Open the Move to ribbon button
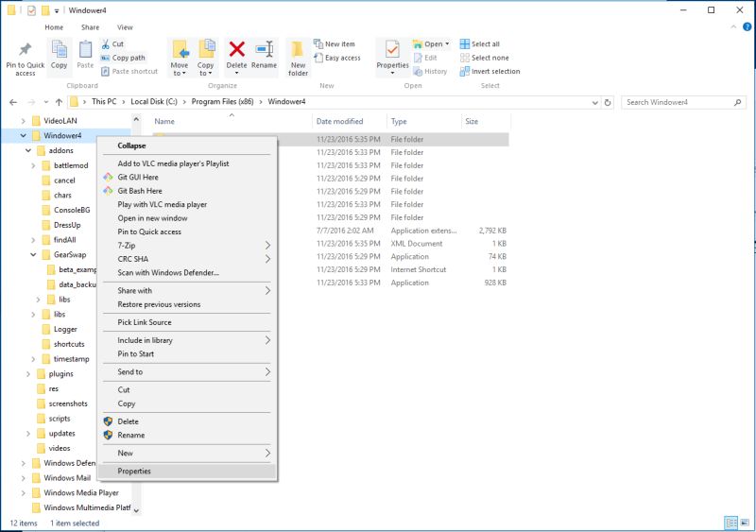Image resolution: width=756 pixels, height=532 pixels. (180, 58)
